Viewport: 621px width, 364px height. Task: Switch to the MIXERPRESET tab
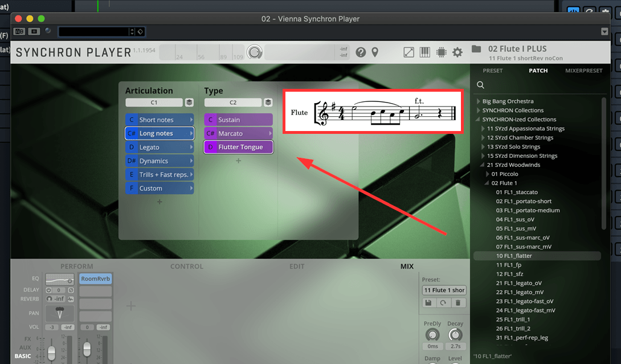tap(584, 71)
